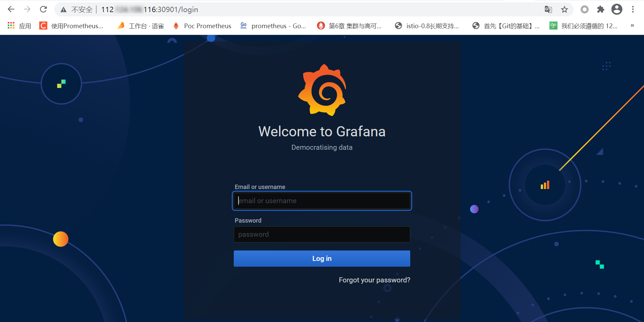This screenshot has height=322, width=644.
Task: Go back to the previous page
Action: [x=11, y=9]
